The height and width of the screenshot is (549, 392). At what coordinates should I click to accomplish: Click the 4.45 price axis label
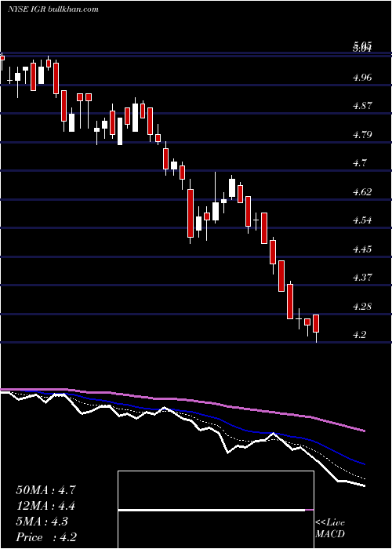[x=362, y=249]
